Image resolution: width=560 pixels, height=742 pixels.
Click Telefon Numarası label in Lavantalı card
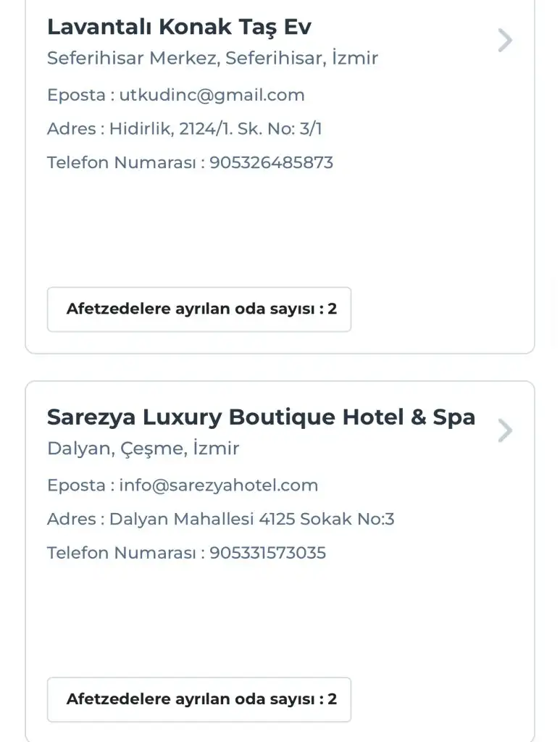(x=120, y=162)
